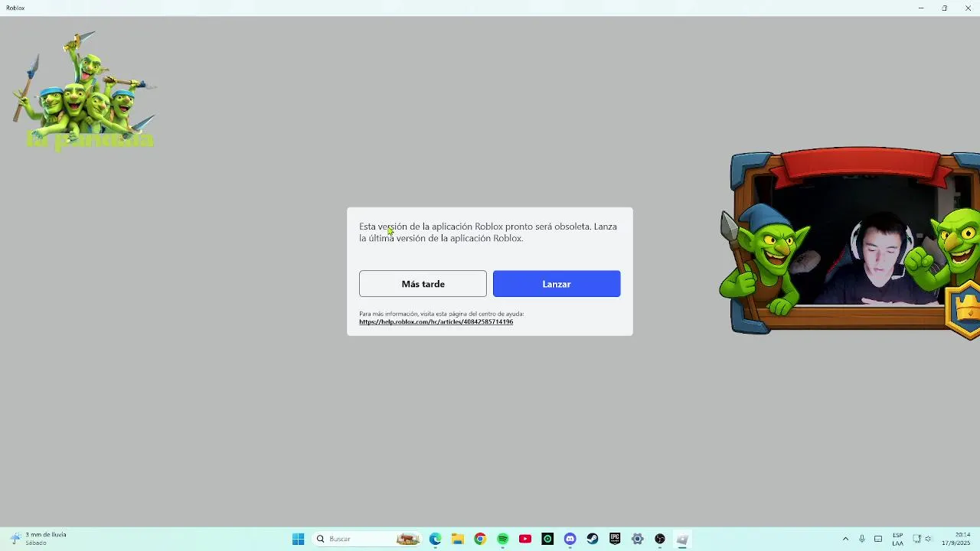Choose the Más tarde button
This screenshot has width=980, height=551.
click(423, 284)
